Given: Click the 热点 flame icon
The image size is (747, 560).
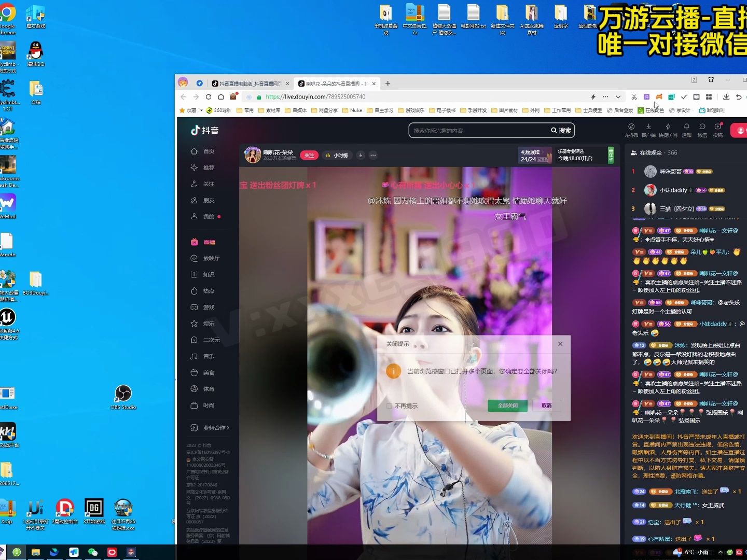Looking at the screenshot, I should 194,291.
